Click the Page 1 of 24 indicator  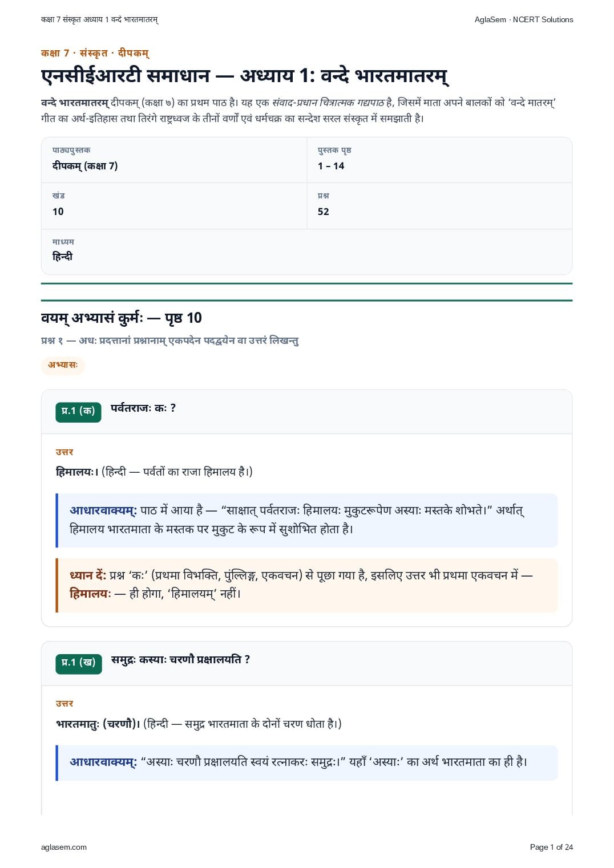click(x=551, y=847)
